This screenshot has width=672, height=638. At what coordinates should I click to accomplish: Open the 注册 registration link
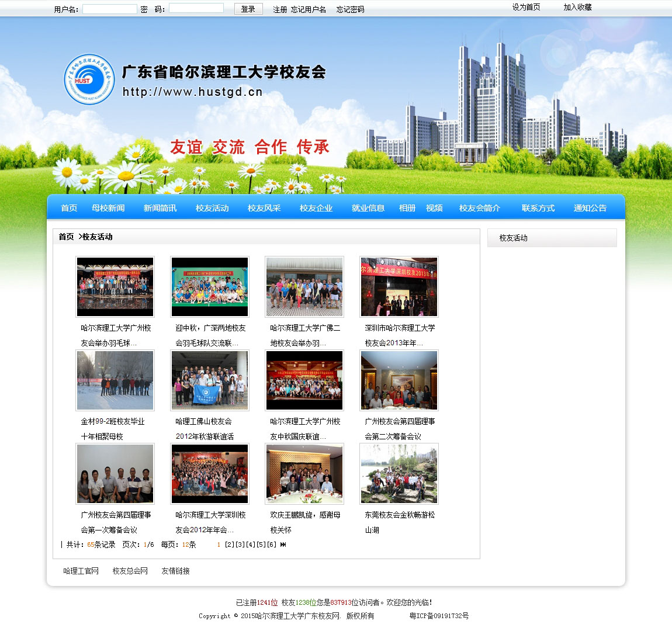pos(280,9)
